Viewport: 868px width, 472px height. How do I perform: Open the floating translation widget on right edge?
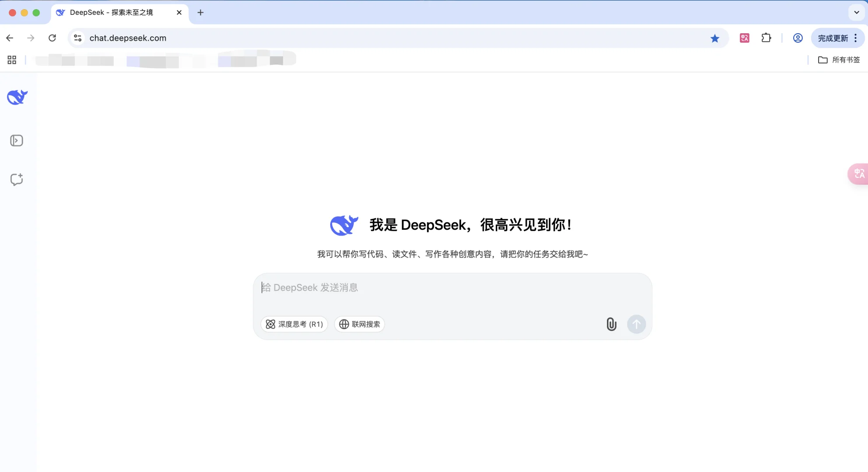click(858, 174)
